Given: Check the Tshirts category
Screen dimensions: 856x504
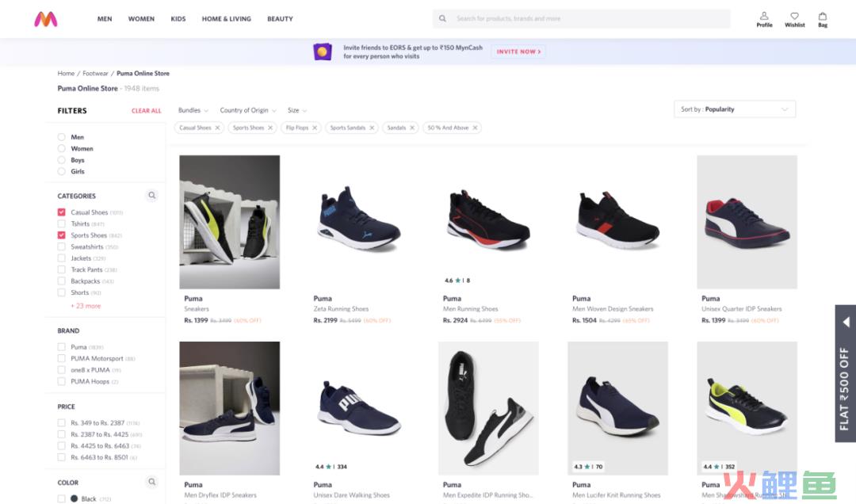Looking at the screenshot, I should point(62,224).
